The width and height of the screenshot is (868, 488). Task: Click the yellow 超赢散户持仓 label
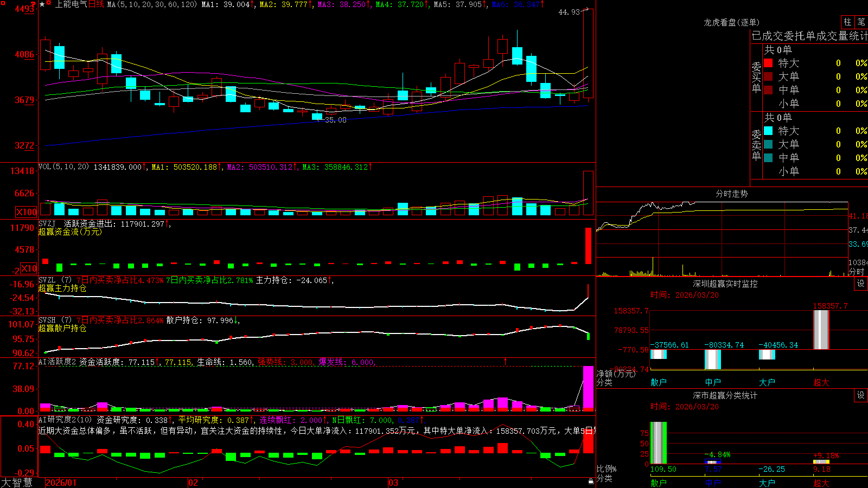62,328
